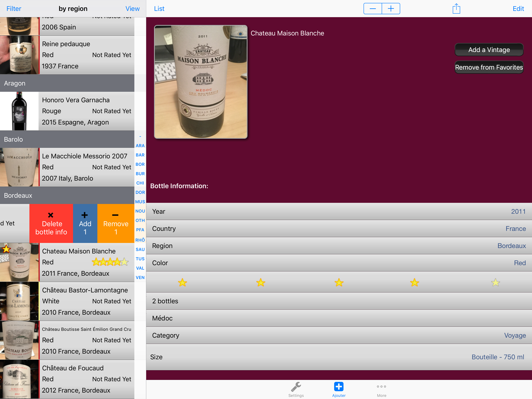Set rating to one star
532x399 pixels.
[x=182, y=282]
